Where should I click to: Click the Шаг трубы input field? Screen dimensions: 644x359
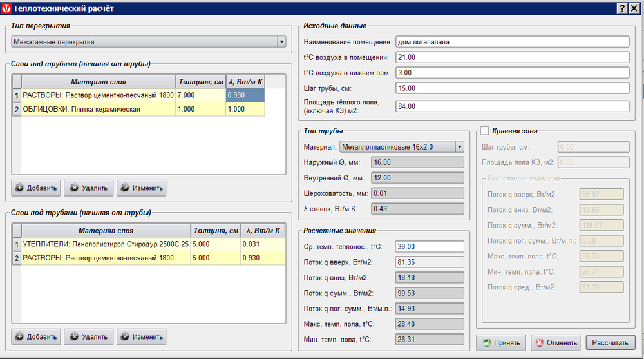click(x=512, y=88)
